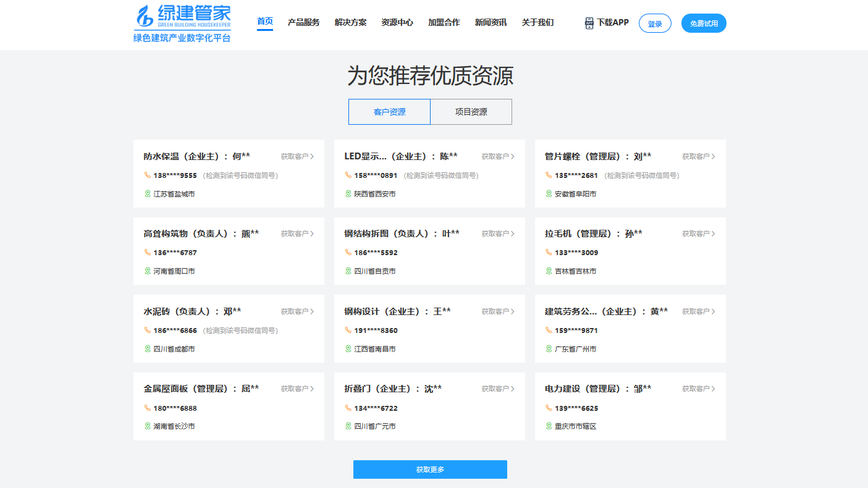Open the 钢构设计 customer card title
The width and height of the screenshot is (868, 488).
pyautogui.click(x=397, y=311)
